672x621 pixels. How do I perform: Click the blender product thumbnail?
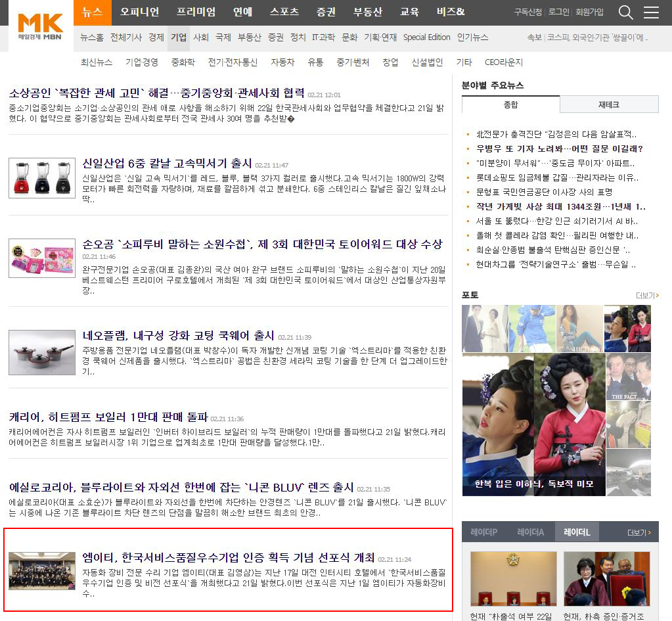[x=42, y=178]
